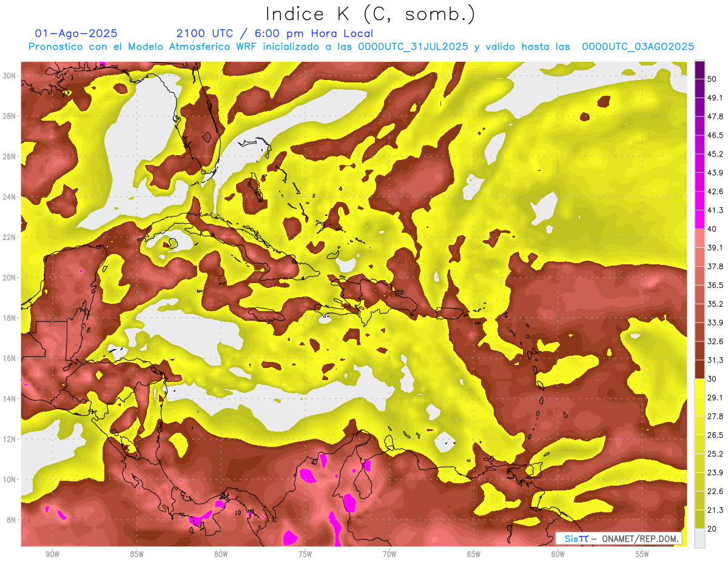
Task: Pick the gray swatch below 20 on color bar
Action: click(x=699, y=538)
